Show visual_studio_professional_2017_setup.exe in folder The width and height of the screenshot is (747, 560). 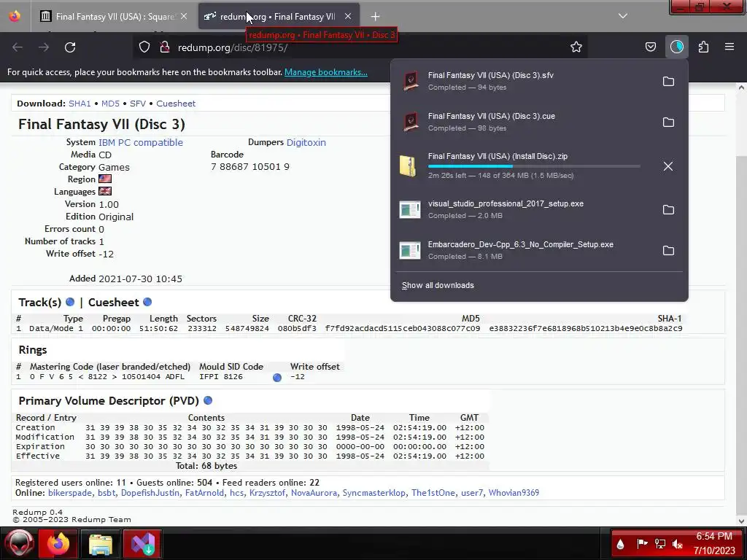pyautogui.click(x=668, y=209)
